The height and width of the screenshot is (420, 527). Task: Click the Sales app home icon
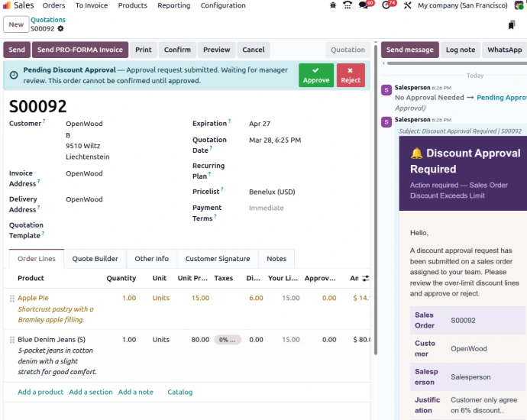[x=7, y=5]
